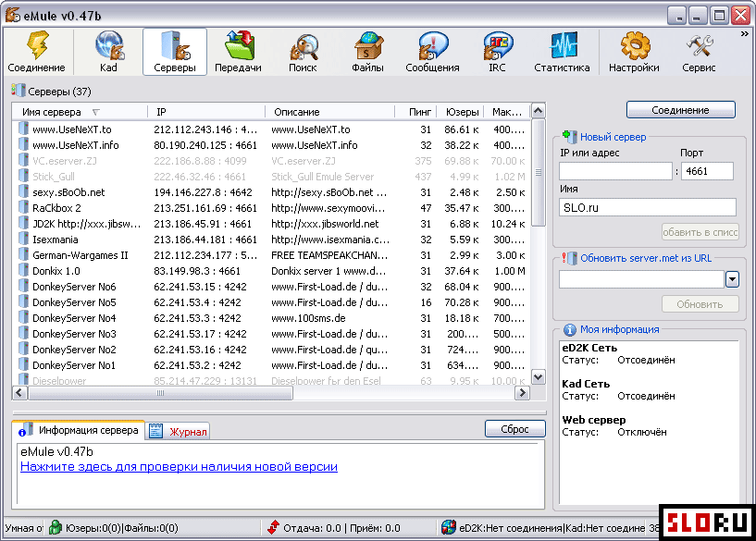
Task: Click the Новый сервер group icon
Action: pos(570,137)
